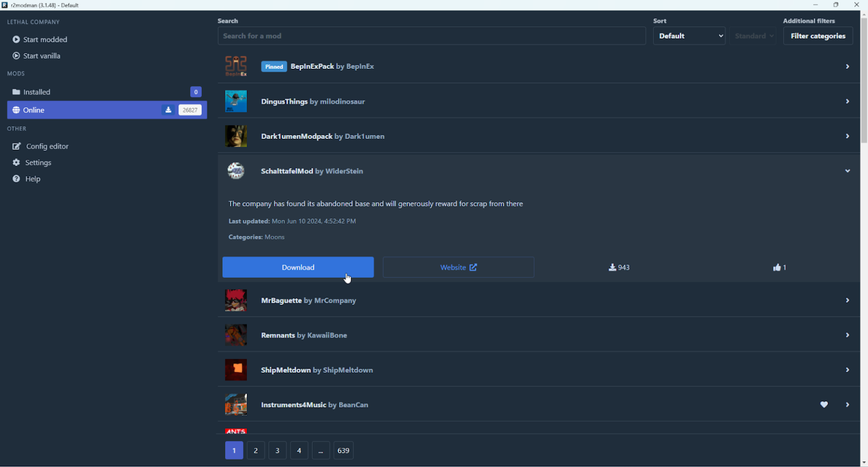868x467 pixels.
Task: Collapse the SchaltafelMod mod row
Action: coord(847,171)
